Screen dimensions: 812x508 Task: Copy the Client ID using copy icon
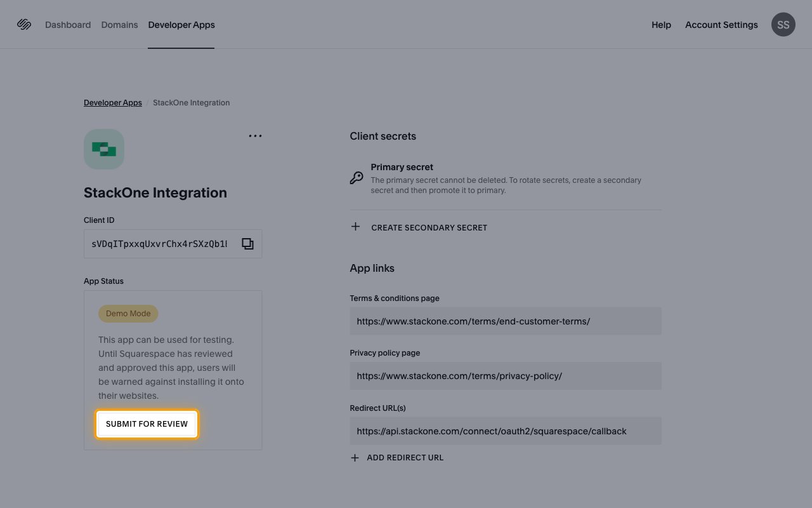pyautogui.click(x=247, y=244)
